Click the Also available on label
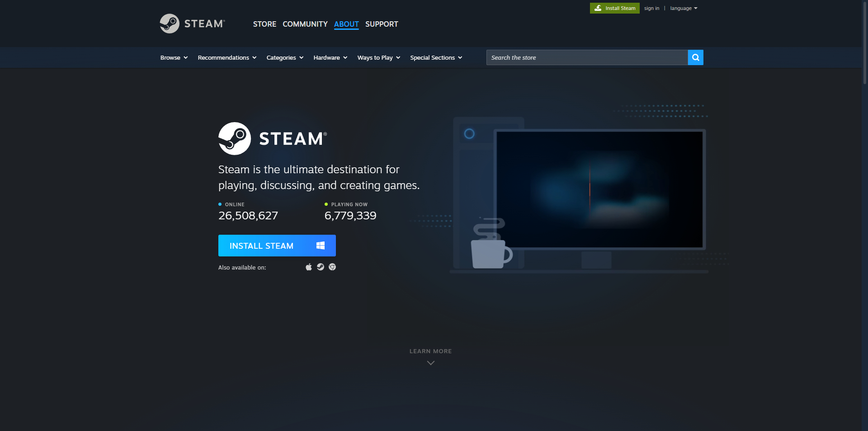The width and height of the screenshot is (868, 431). tap(242, 267)
